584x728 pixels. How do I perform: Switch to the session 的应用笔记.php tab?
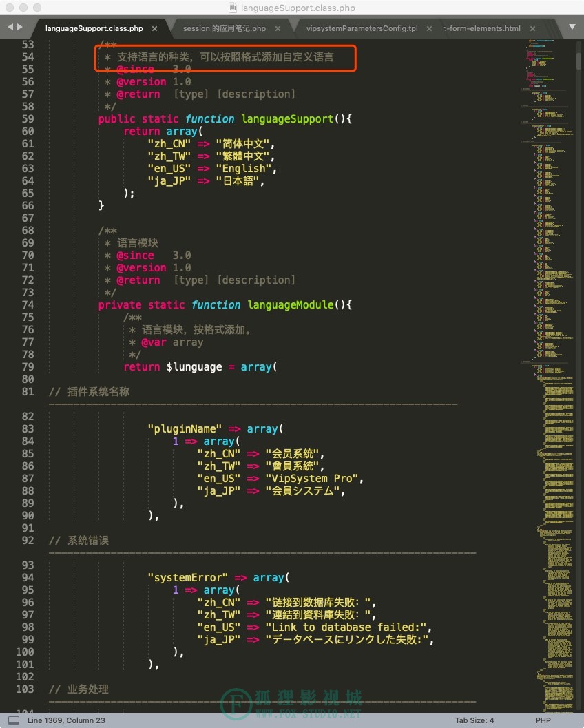coord(225,28)
